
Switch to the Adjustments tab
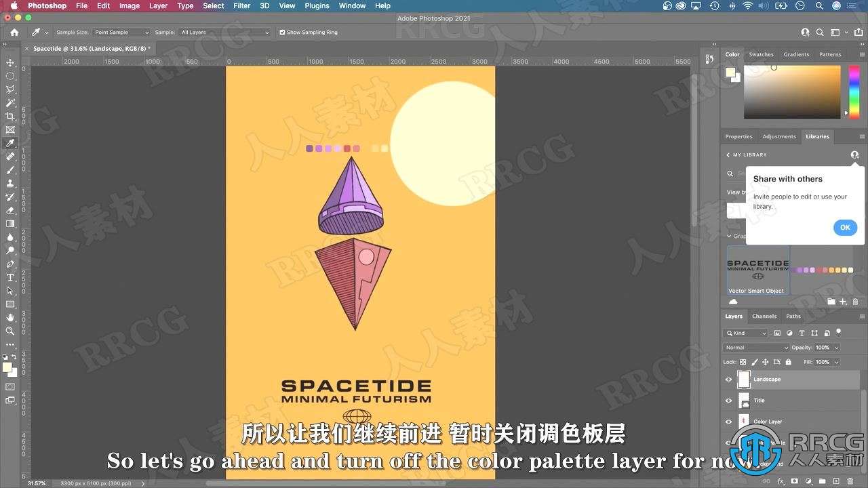click(x=779, y=136)
